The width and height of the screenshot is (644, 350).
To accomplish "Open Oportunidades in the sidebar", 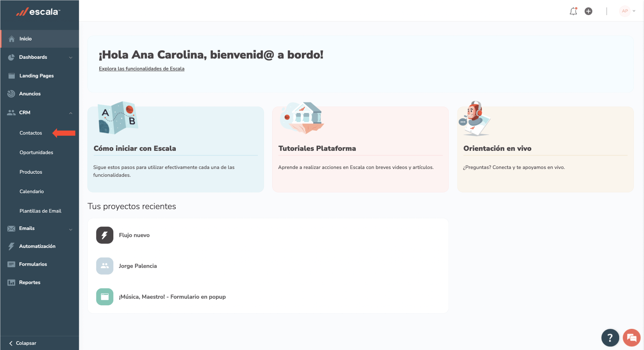I will 36,152.
